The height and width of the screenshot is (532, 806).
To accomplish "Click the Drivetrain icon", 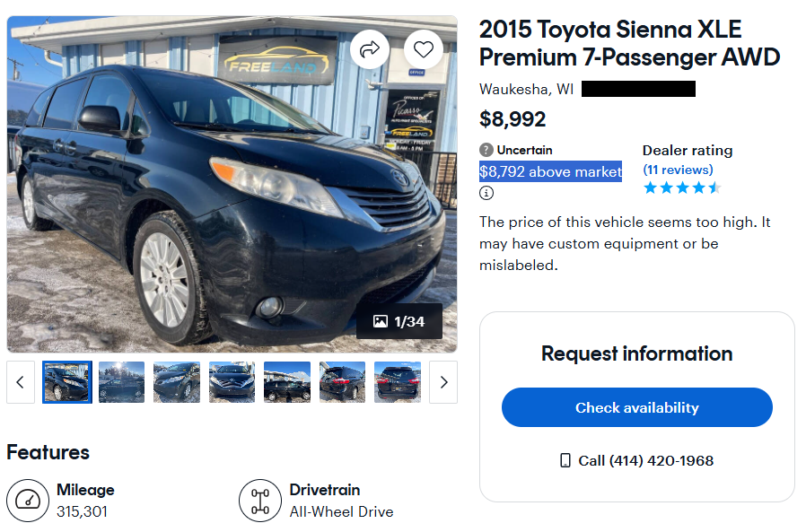I will click(x=260, y=501).
